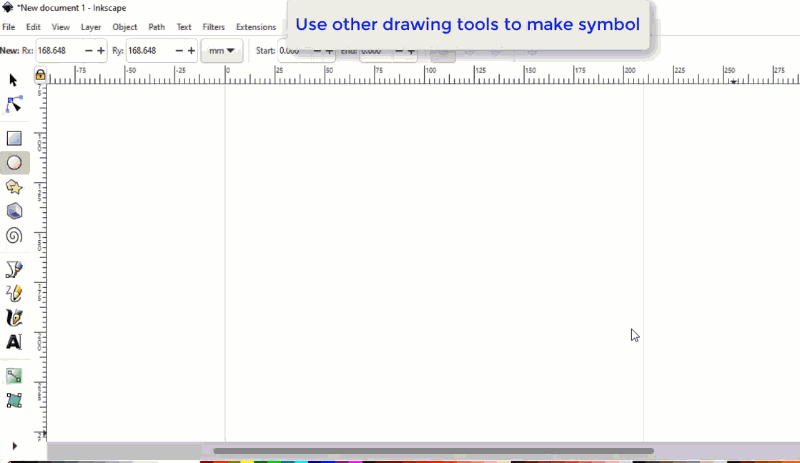Open the Filters menu
The image size is (800, 463).
pos(213,27)
